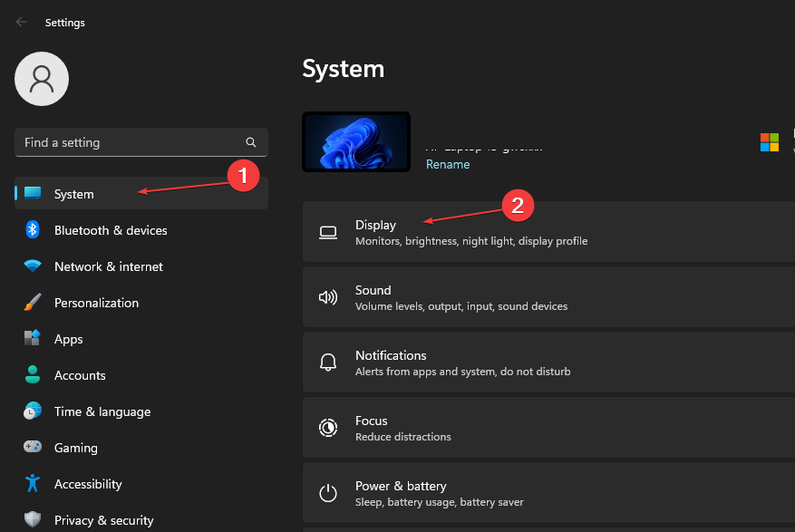This screenshot has height=532, width=795.
Task: Open the user profile avatar
Action: (x=41, y=79)
